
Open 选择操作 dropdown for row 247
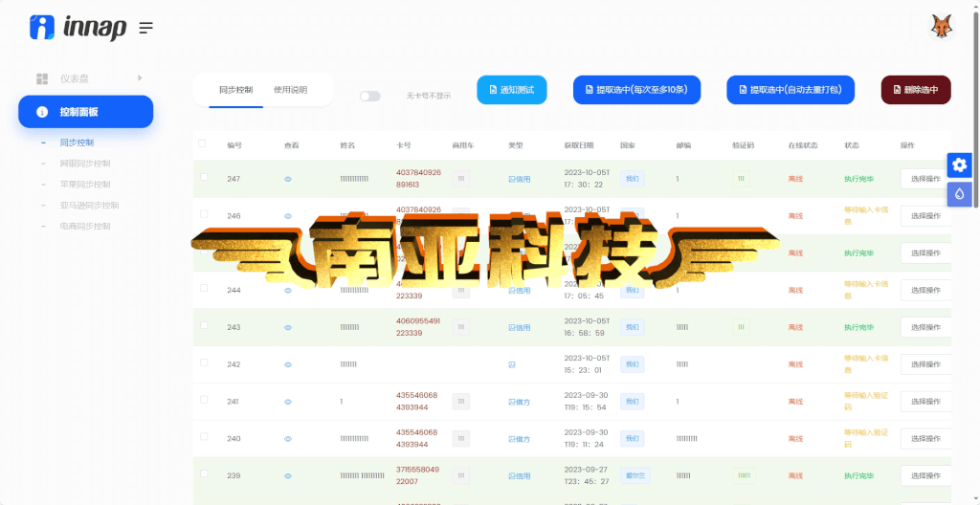(x=925, y=179)
